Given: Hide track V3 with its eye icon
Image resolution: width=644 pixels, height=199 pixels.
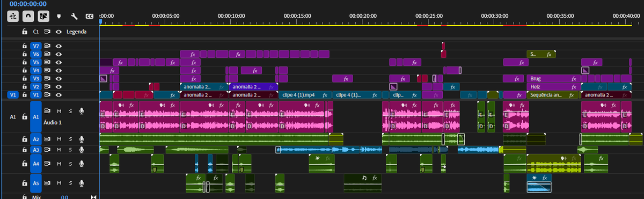Looking at the screenshot, I should [58, 78].
